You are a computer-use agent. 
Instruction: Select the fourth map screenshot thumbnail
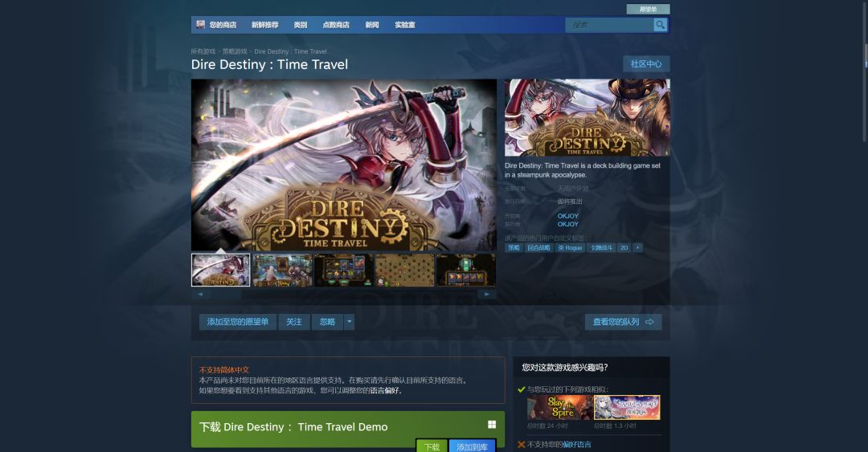pos(404,270)
